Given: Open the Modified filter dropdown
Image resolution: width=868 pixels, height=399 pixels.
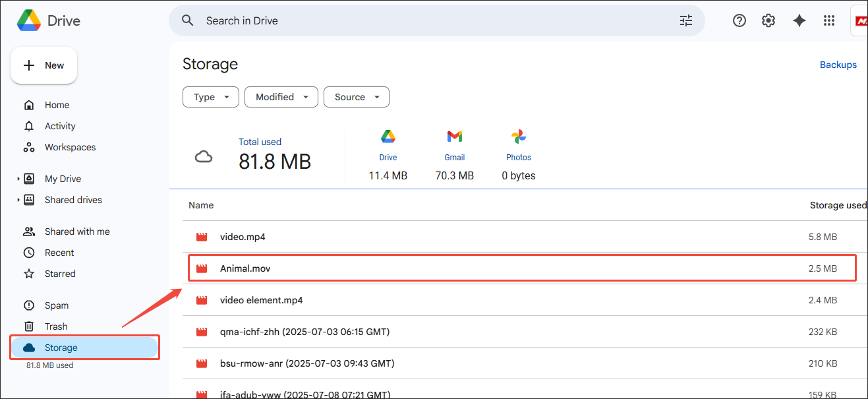Looking at the screenshot, I should [x=281, y=97].
